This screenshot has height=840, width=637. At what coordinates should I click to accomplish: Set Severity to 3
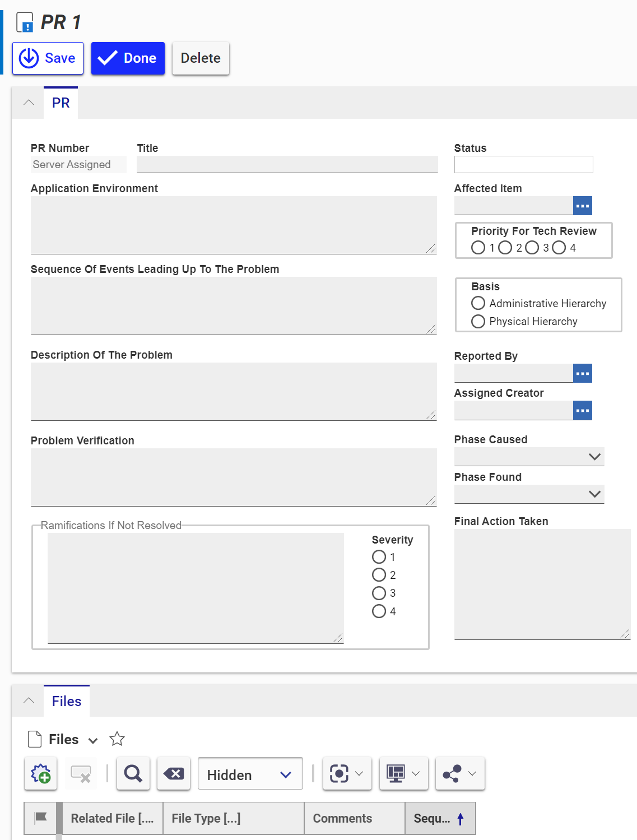tap(379, 593)
